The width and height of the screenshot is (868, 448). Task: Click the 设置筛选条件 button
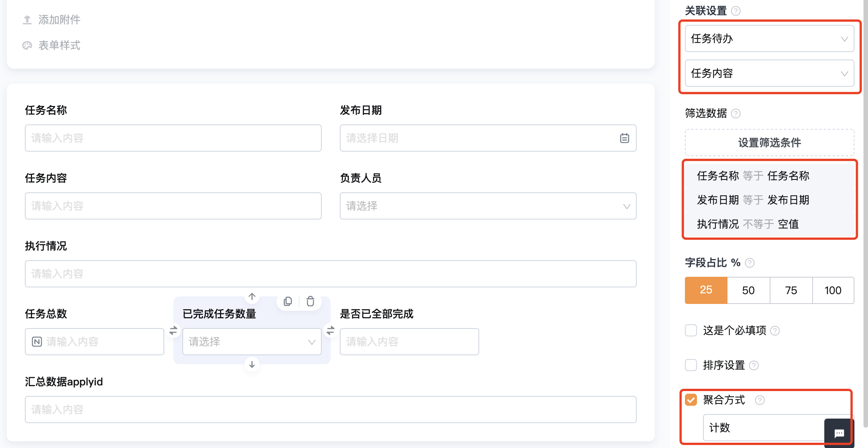[769, 143]
